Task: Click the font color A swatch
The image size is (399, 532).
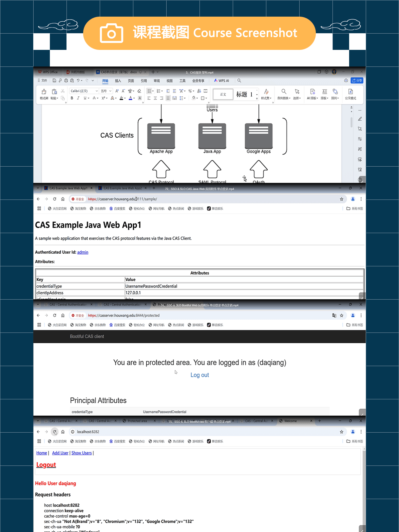Action: [130, 98]
